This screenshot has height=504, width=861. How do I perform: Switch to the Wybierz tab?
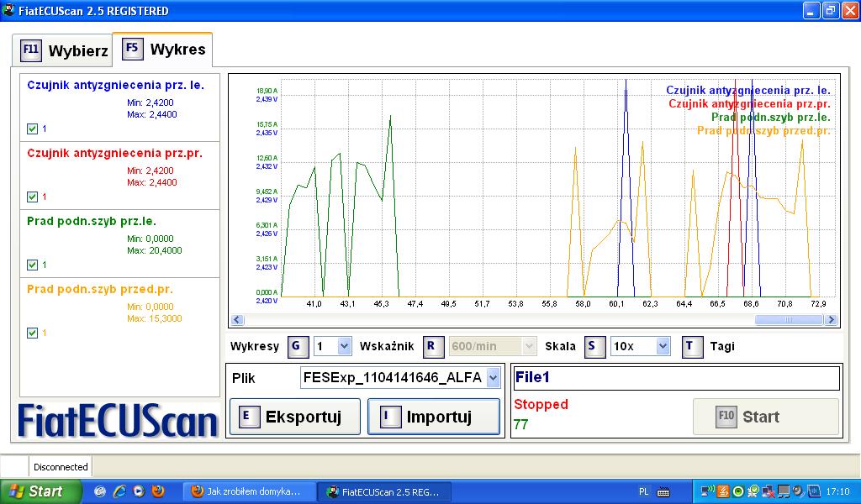click(62, 50)
